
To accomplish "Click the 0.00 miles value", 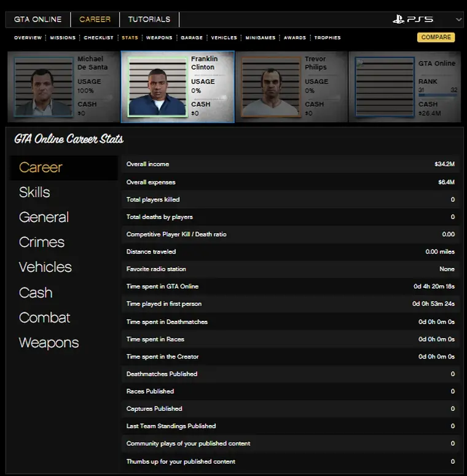I will [x=440, y=252].
